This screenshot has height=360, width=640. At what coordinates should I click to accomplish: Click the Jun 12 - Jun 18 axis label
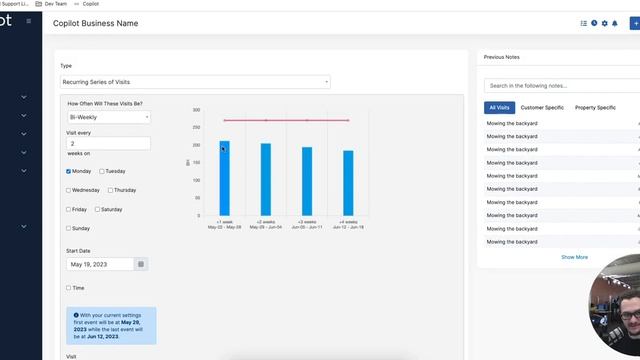(348, 227)
